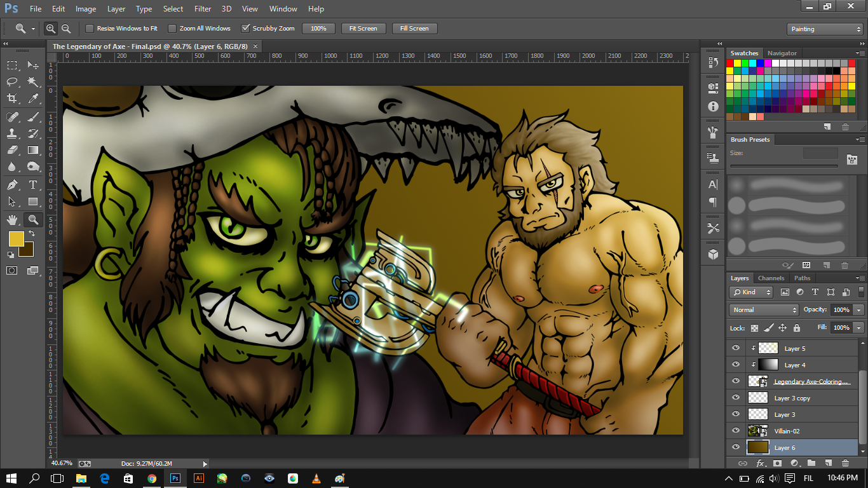Image resolution: width=868 pixels, height=488 pixels.
Task: Pick the red swatch in Swatches panel
Action: (730, 64)
